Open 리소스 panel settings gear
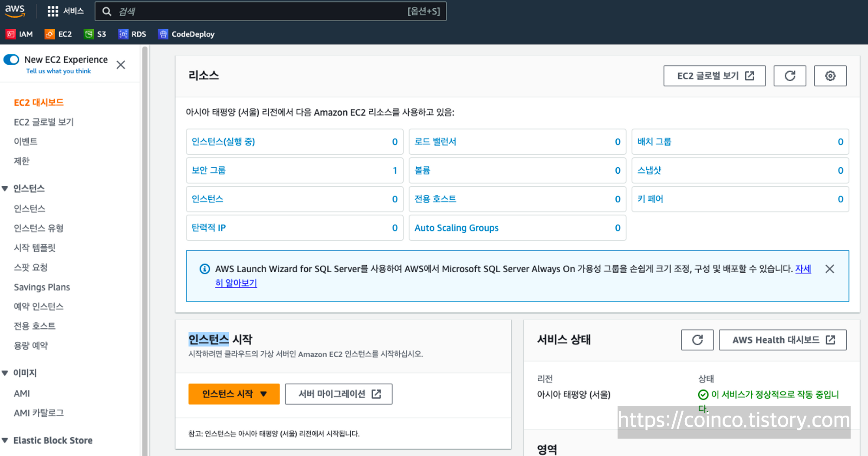Image resolution: width=868 pixels, height=456 pixels. [x=830, y=76]
